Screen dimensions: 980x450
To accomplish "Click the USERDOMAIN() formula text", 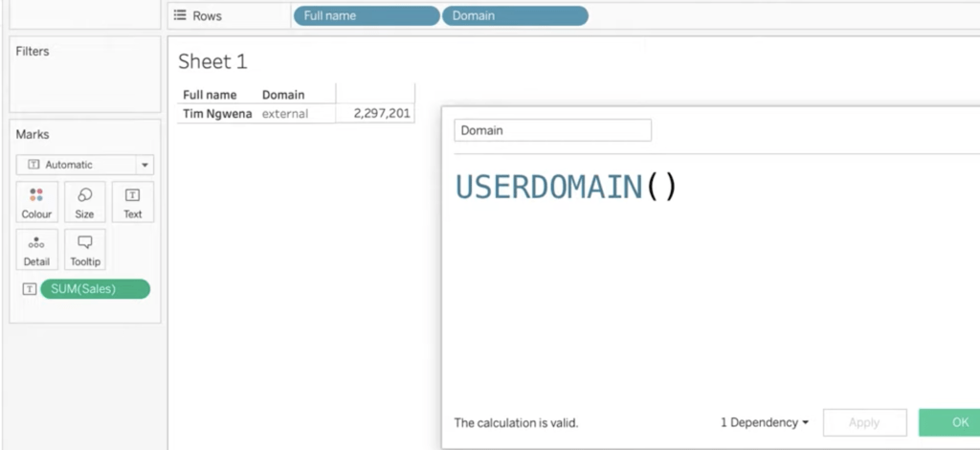I will coord(566,187).
